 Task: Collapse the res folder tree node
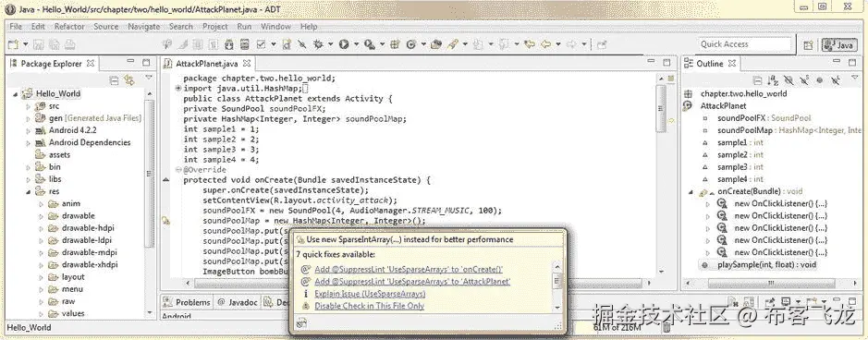pos(29,191)
